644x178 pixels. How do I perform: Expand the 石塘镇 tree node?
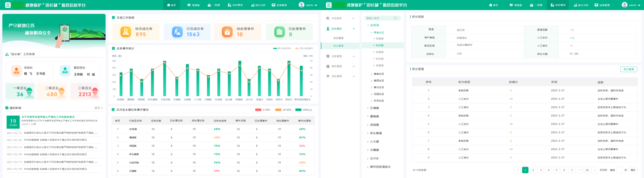coord(368,108)
